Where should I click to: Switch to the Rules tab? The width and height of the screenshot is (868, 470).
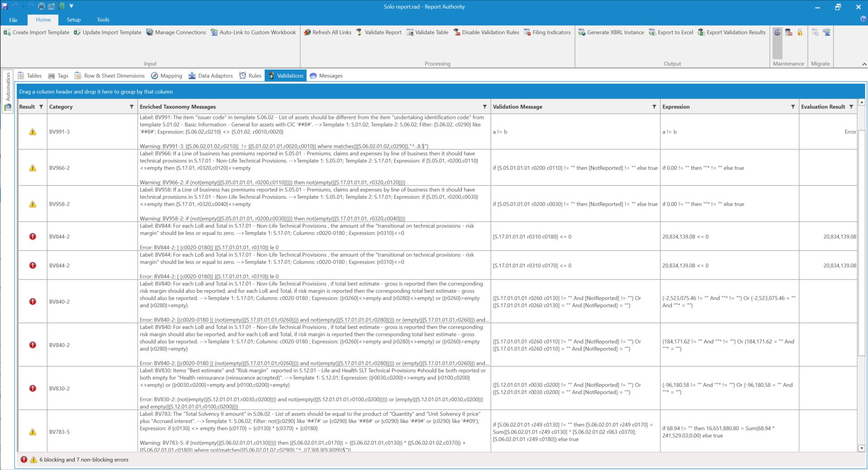[250, 76]
